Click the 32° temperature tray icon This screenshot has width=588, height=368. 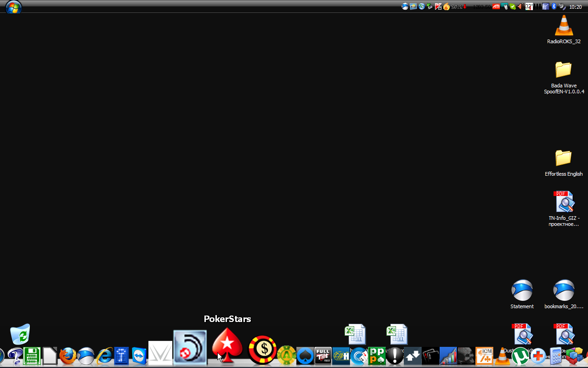click(529, 6)
